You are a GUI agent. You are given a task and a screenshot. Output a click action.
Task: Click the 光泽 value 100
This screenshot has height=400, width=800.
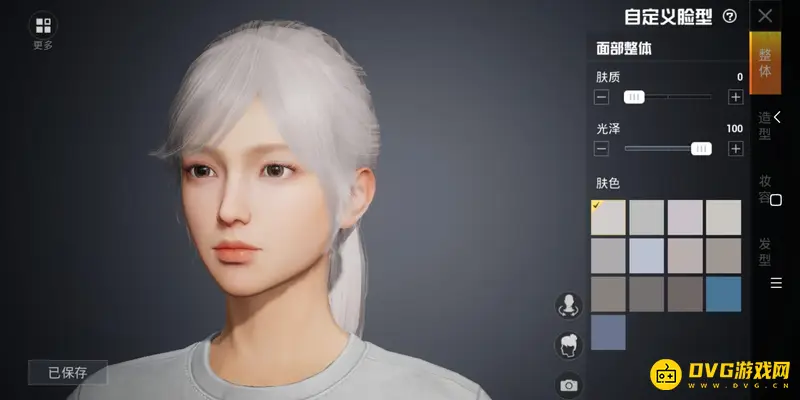point(735,129)
